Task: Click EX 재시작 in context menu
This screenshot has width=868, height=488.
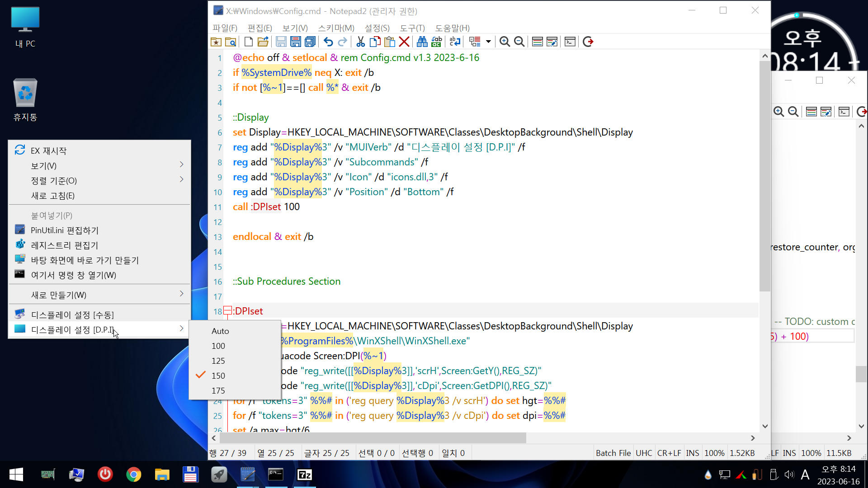Action: click(99, 150)
